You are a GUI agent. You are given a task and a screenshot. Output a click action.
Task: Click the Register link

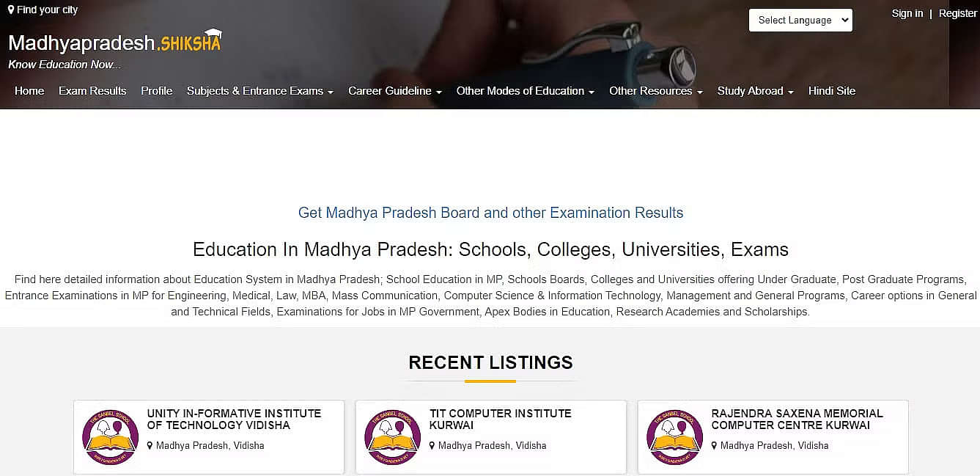pos(958,13)
